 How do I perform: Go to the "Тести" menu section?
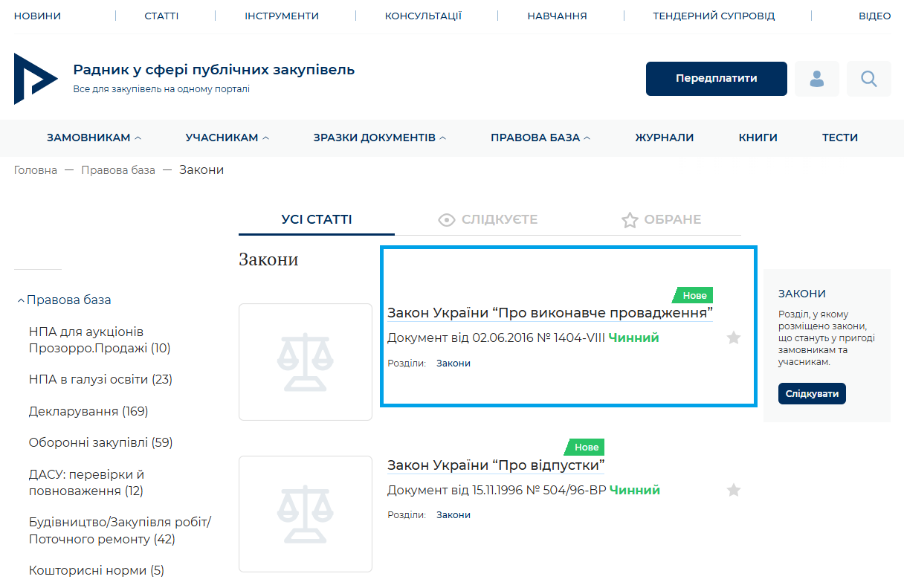pyautogui.click(x=840, y=138)
